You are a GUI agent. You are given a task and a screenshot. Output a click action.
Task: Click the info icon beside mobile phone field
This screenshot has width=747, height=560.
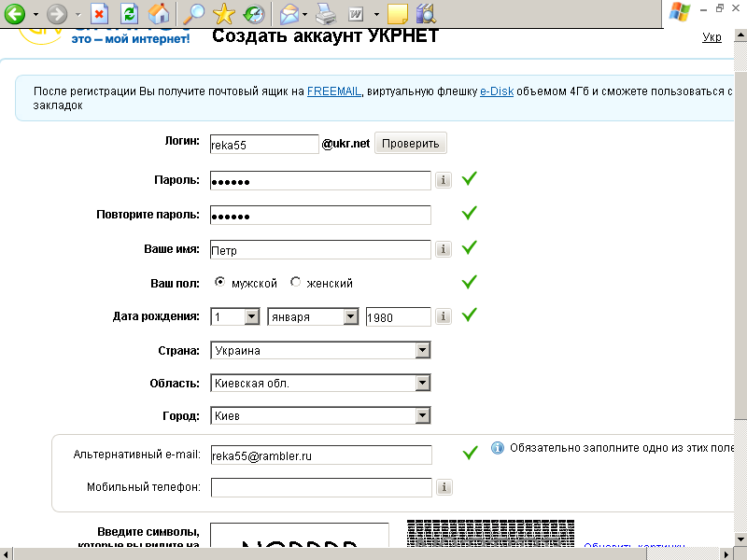coord(444,487)
